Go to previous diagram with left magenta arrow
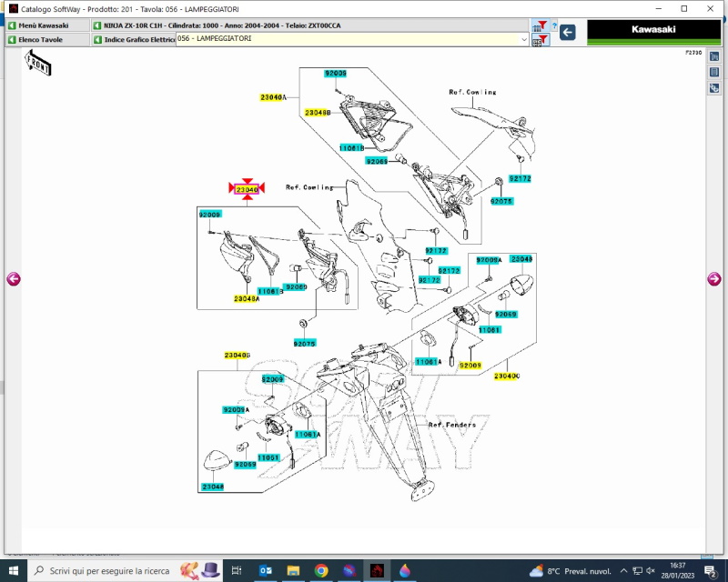Image resolution: width=728 pixels, height=582 pixels. point(14,279)
